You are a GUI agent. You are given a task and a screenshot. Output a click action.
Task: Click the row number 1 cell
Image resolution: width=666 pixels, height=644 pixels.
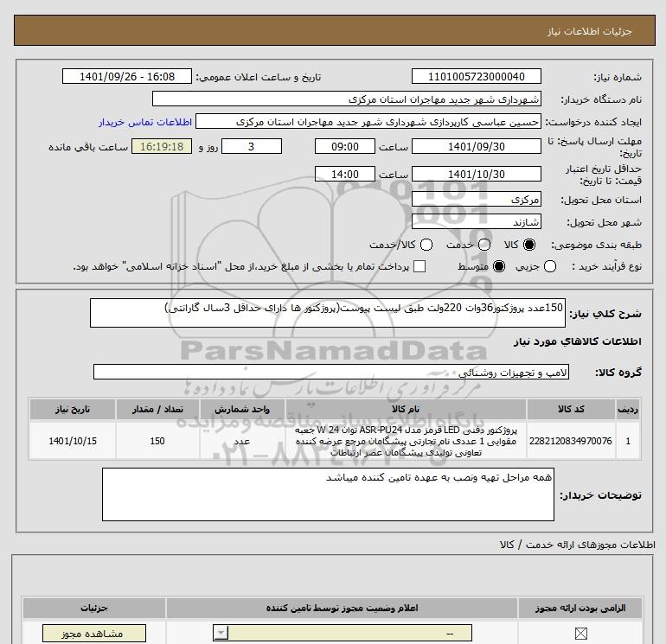point(628,441)
